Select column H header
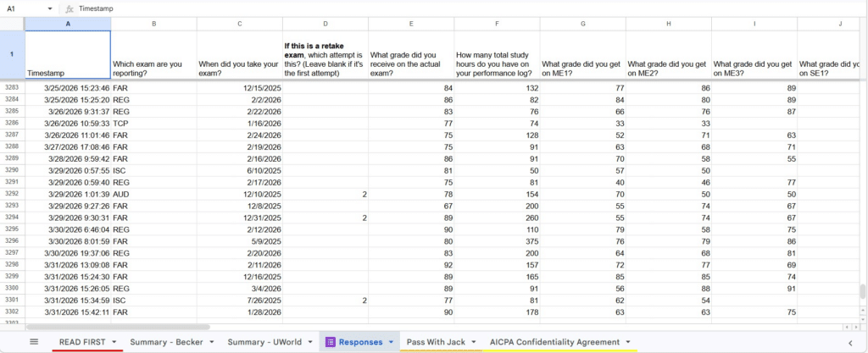The width and height of the screenshot is (868, 353). click(x=668, y=24)
